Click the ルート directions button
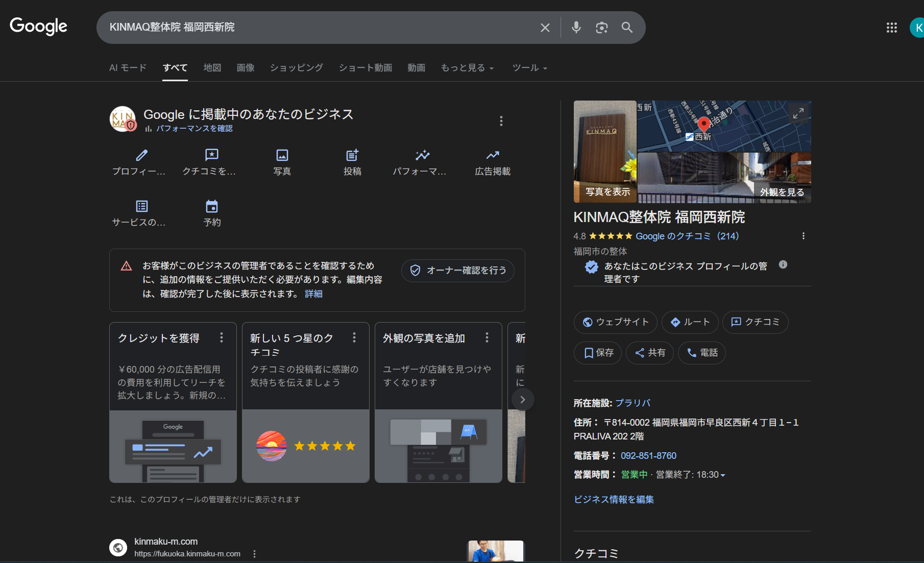Viewport: 924px width, 563px height. pos(690,322)
